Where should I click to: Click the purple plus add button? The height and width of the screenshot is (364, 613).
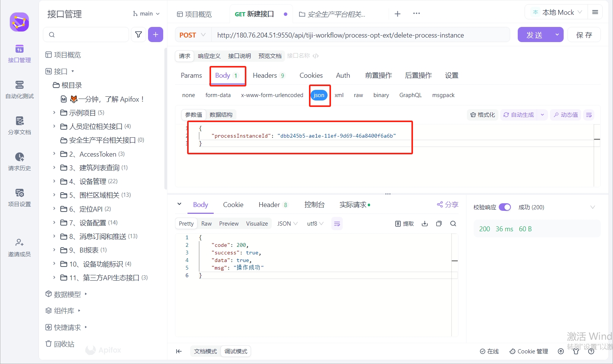(156, 35)
